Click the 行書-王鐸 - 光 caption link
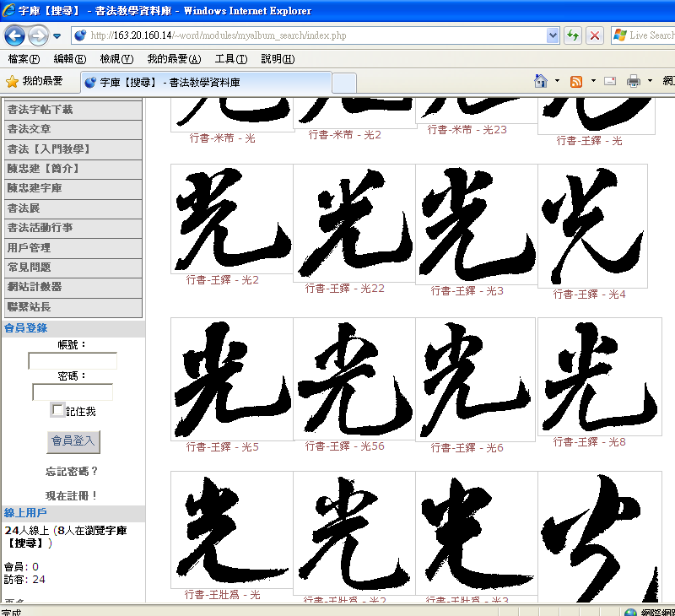 [x=589, y=141]
